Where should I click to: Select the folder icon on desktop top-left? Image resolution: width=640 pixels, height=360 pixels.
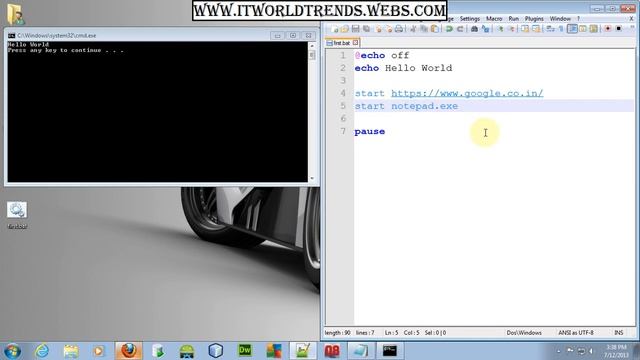pos(16,14)
